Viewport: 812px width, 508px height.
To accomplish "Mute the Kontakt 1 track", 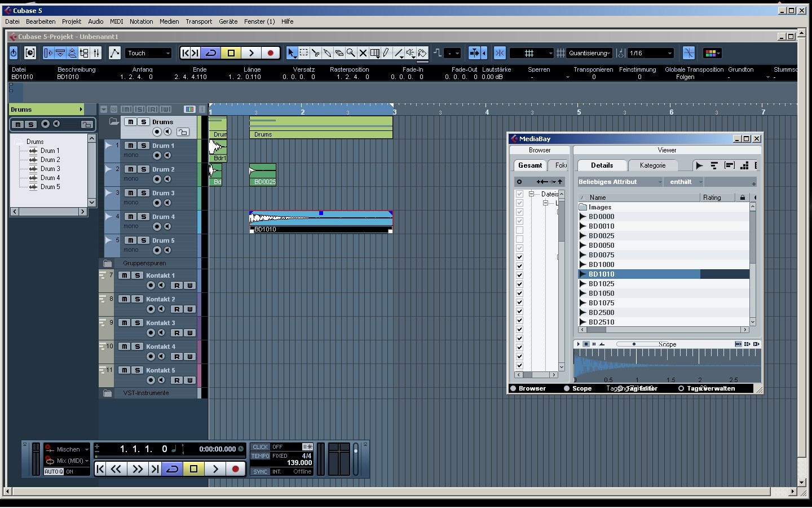I will (x=124, y=275).
